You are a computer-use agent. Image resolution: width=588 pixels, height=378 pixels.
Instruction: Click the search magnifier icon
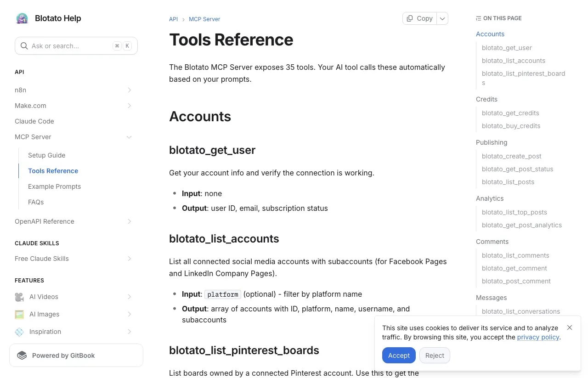24,46
